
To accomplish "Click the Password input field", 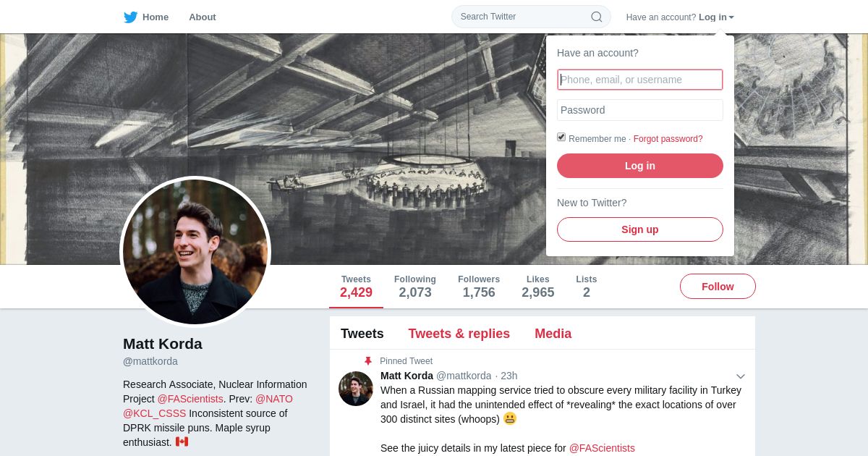I will tap(640, 110).
